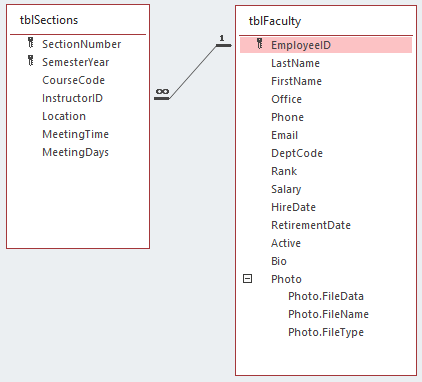Select the Photo.FileType subfield
The height and width of the screenshot is (382, 422).
[x=326, y=332]
